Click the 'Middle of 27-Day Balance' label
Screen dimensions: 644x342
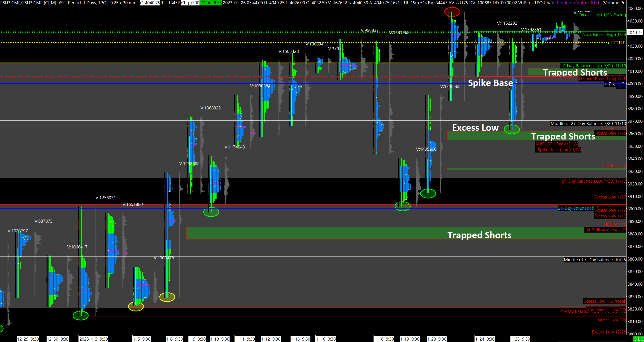588,123
